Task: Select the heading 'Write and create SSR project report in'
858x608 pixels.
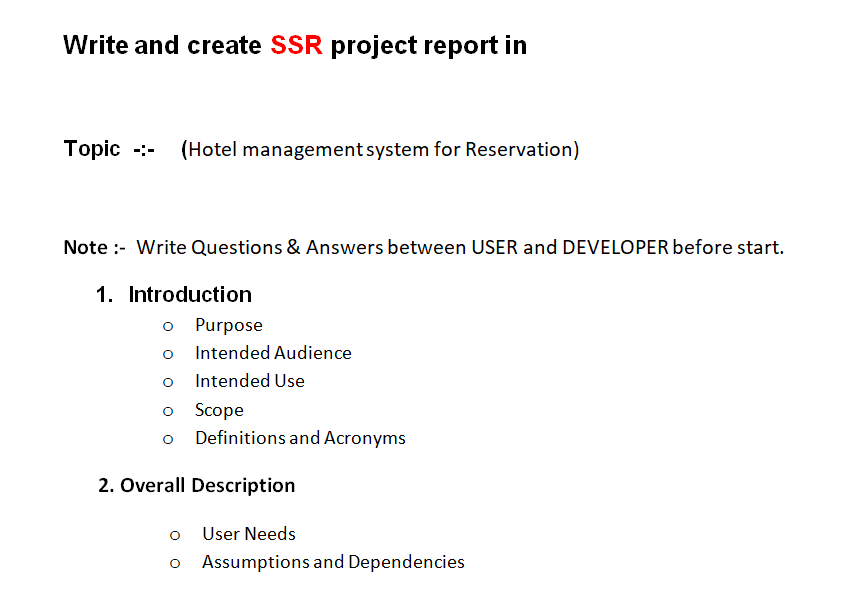Action: click(294, 45)
